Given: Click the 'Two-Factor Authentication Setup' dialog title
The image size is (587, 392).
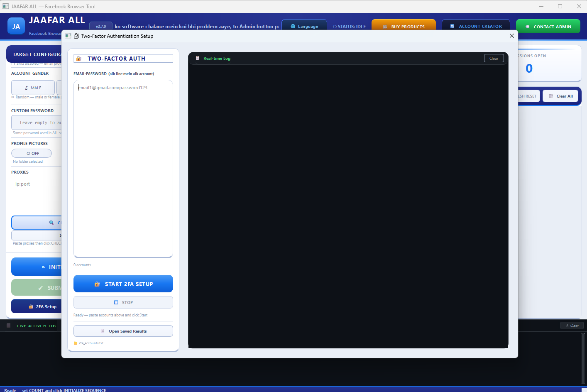Looking at the screenshot, I should point(117,36).
